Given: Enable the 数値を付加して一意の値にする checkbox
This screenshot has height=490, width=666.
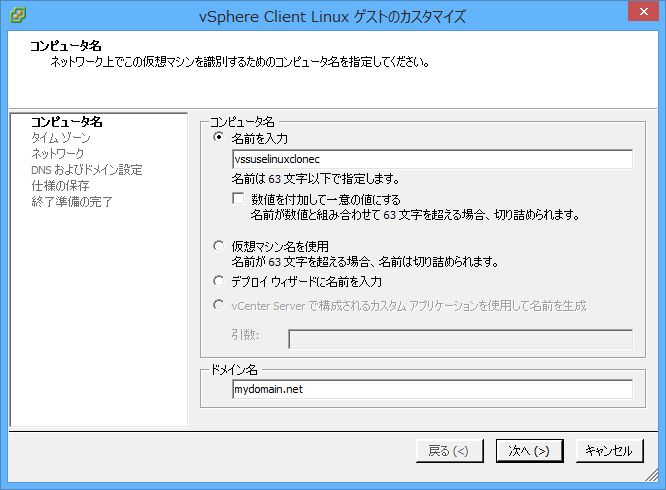Looking at the screenshot, I should click(x=238, y=198).
